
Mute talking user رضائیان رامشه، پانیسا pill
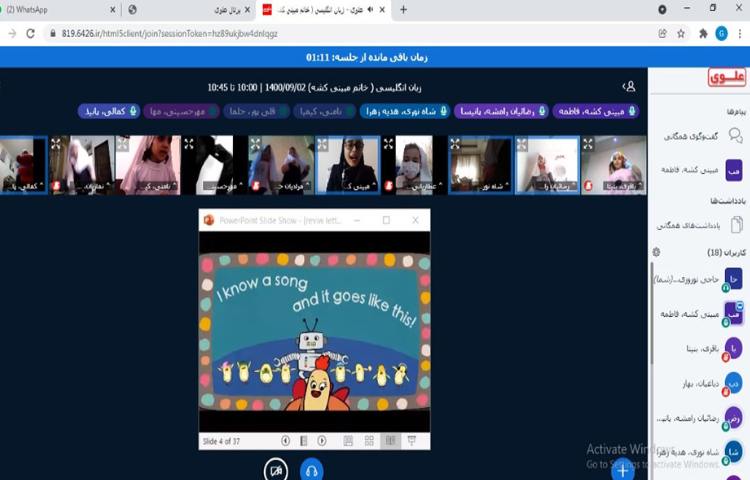pos(501,111)
